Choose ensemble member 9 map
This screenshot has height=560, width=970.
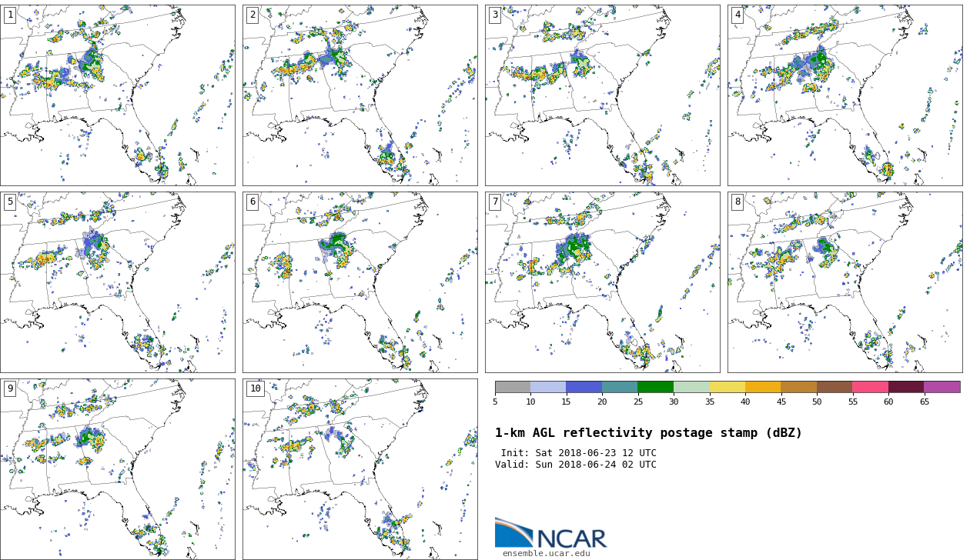coord(118,469)
